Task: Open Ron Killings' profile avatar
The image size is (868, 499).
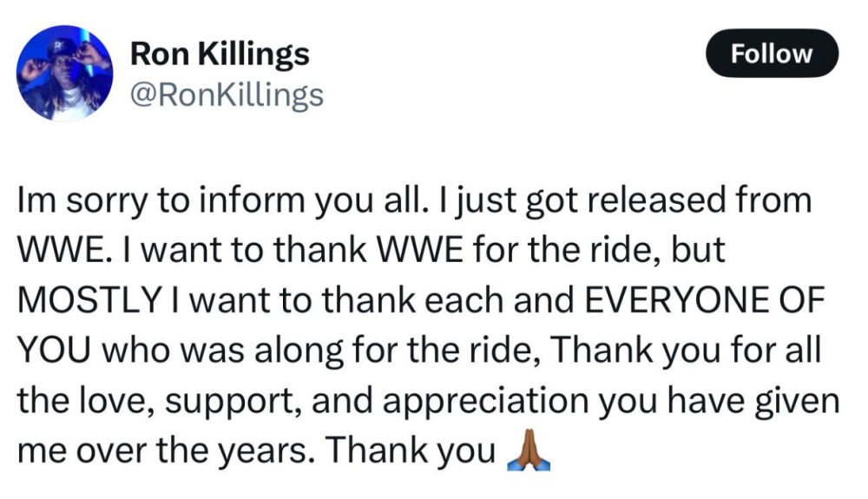Action: tap(65, 73)
